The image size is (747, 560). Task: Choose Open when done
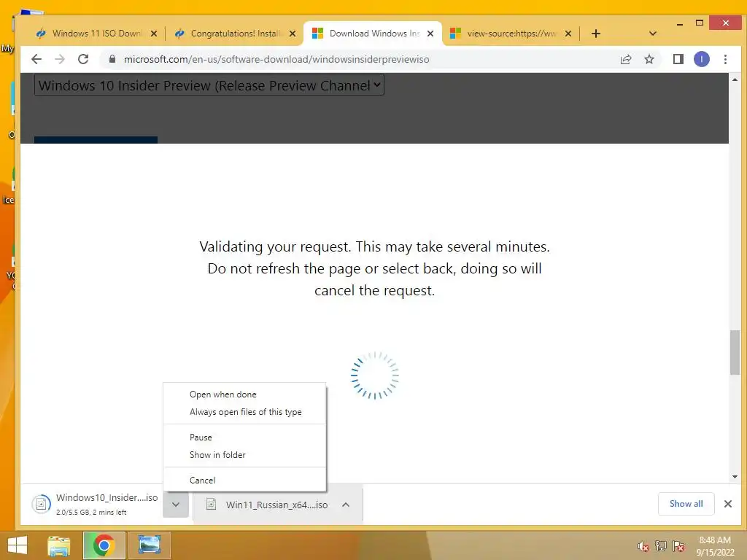pos(244,394)
